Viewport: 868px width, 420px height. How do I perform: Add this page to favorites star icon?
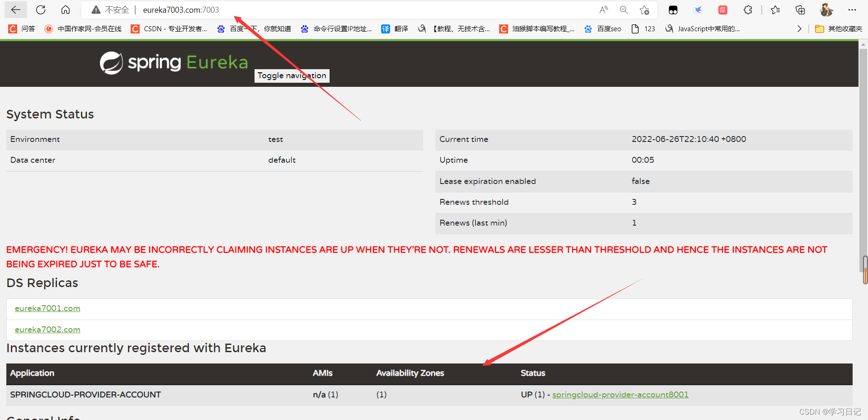click(x=644, y=9)
